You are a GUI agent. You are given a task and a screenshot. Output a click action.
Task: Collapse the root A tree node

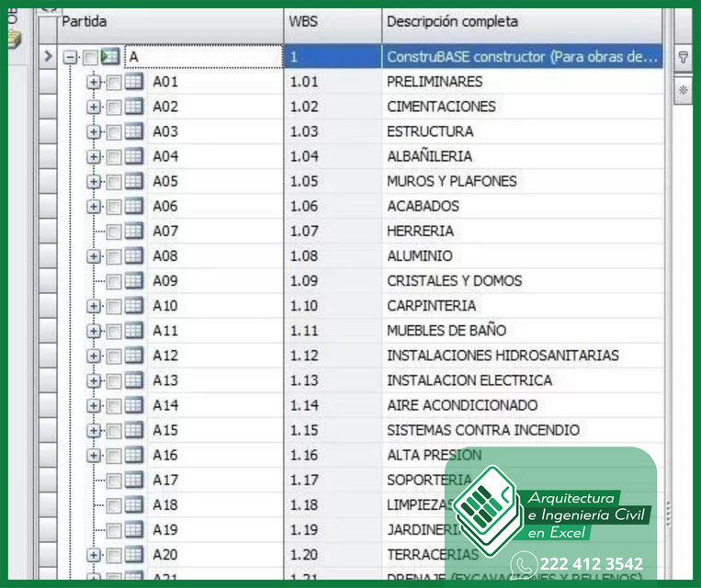(71, 57)
